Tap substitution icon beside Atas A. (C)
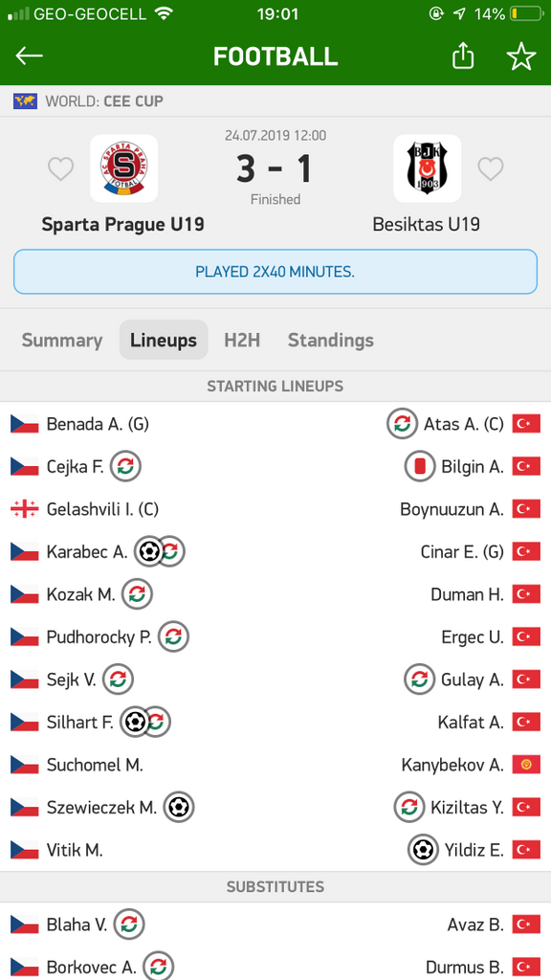Image resolution: width=551 pixels, height=980 pixels. tap(403, 424)
